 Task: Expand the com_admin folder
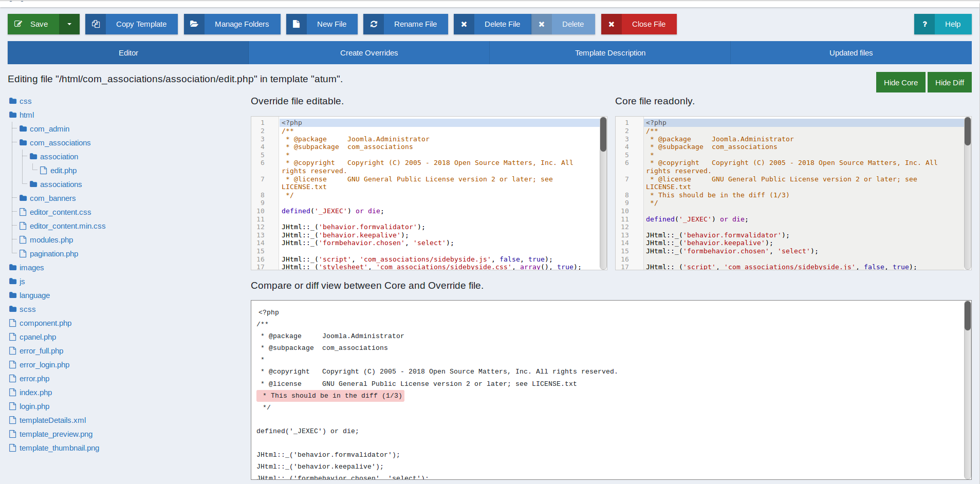[45, 129]
